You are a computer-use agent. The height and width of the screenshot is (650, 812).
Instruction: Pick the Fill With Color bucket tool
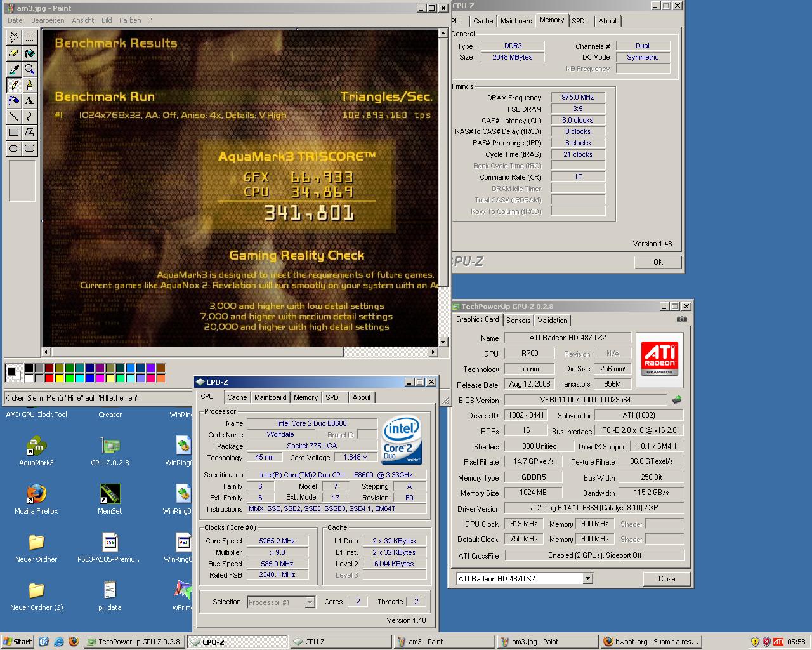coord(29,53)
